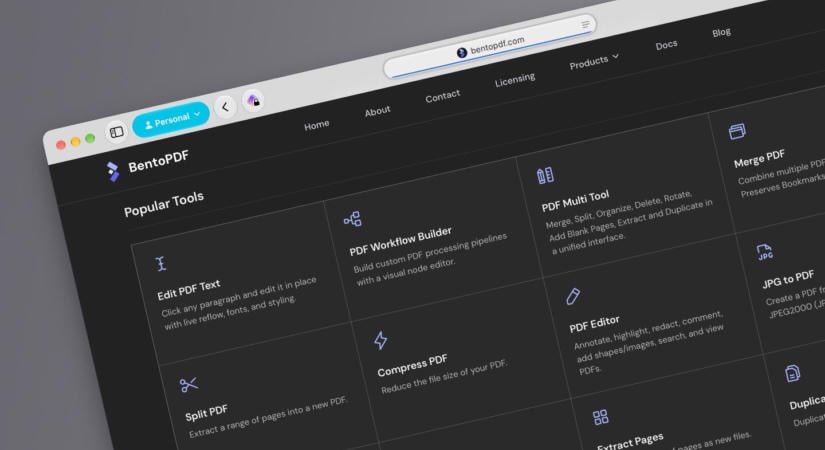
Task: Open the Merge PDF title
Action: (759, 159)
